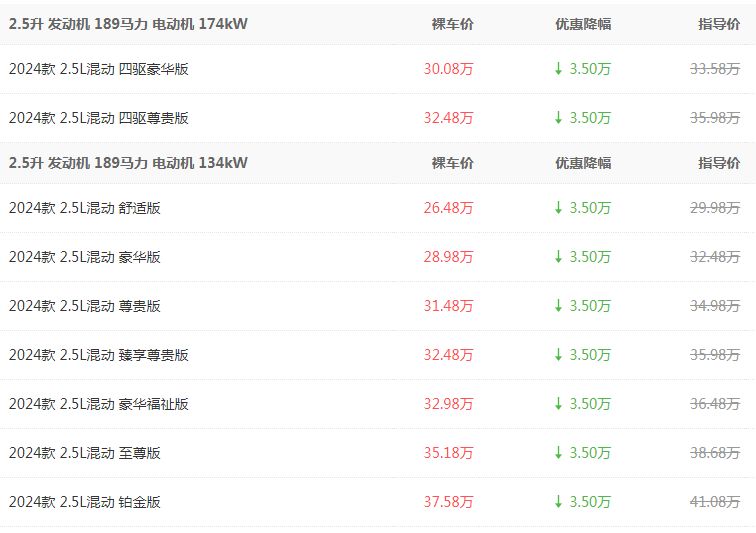Click the 3.50万 discount in 铂金版 row

coord(583,502)
